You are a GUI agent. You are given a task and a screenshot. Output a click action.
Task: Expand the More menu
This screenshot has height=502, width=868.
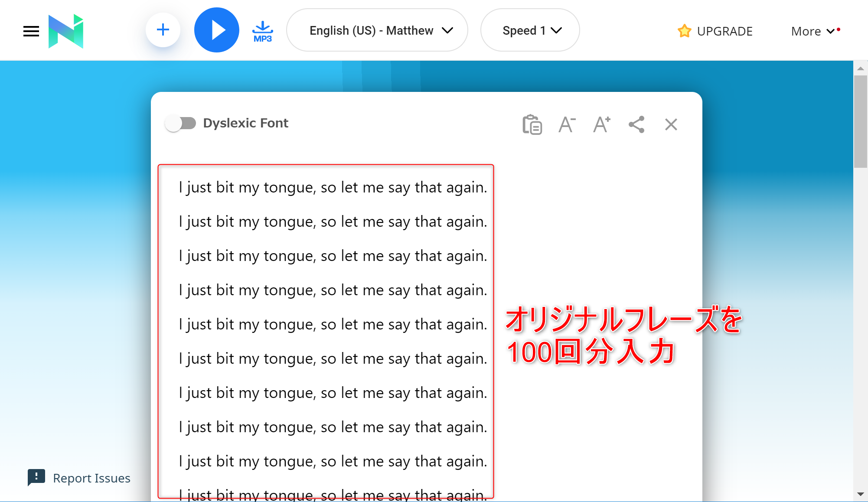coord(815,31)
